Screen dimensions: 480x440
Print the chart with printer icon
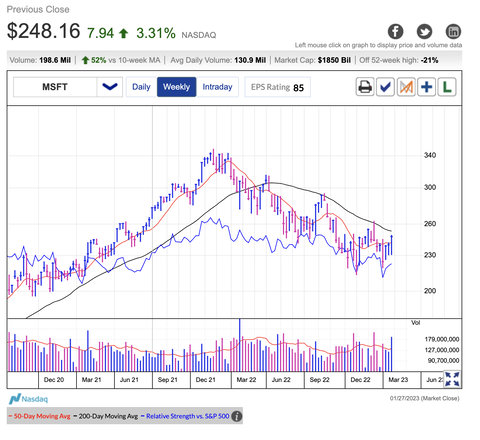(365, 87)
